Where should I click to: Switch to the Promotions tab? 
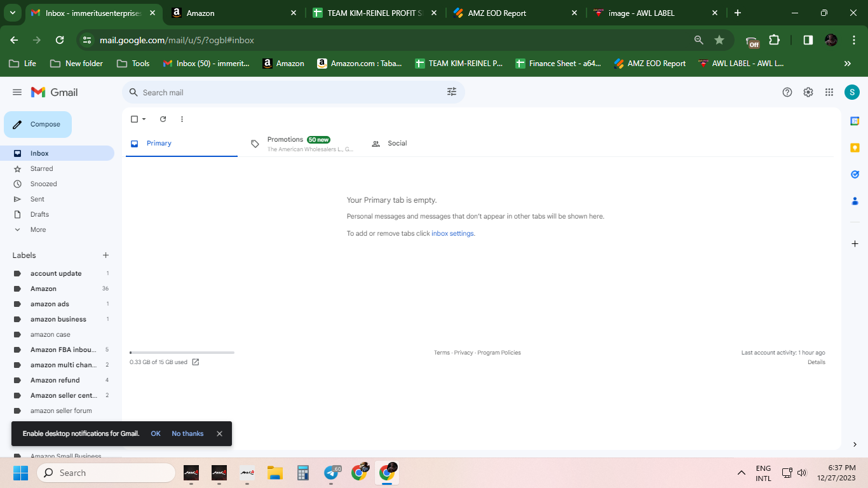pos(302,144)
